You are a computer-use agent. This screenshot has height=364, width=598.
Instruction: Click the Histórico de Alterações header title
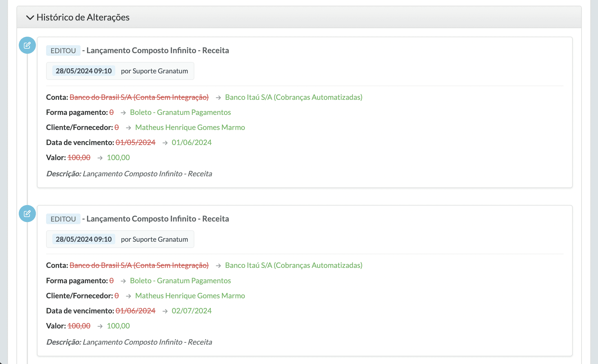[83, 17]
